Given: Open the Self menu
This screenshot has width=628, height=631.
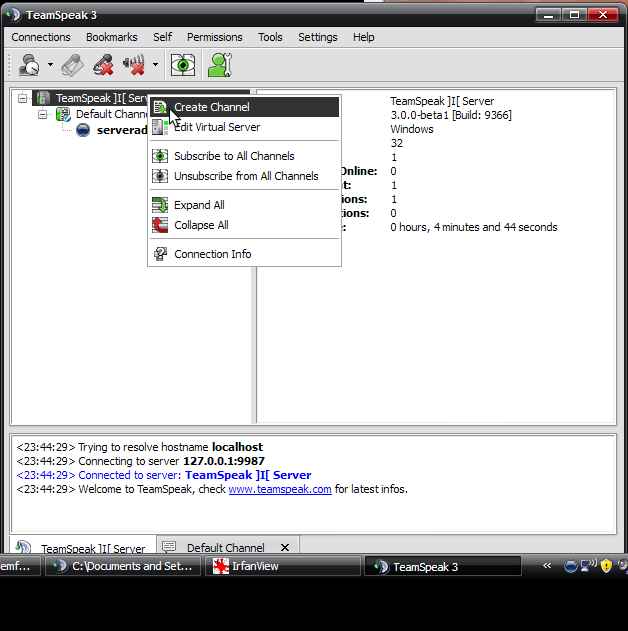Looking at the screenshot, I should 162,37.
